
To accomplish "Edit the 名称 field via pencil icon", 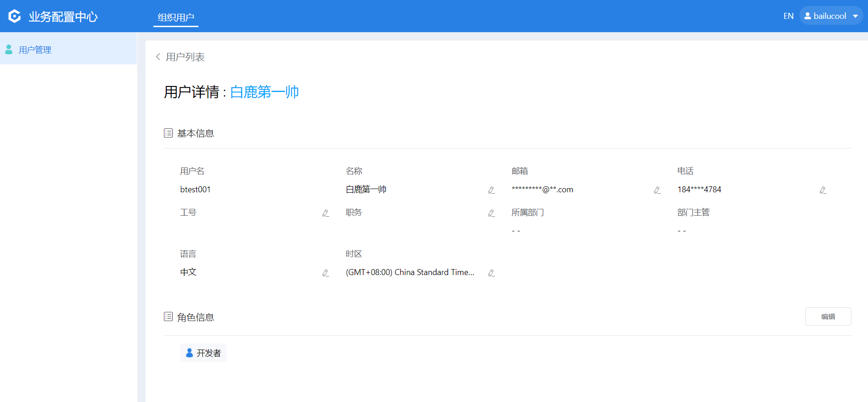I will coord(491,190).
